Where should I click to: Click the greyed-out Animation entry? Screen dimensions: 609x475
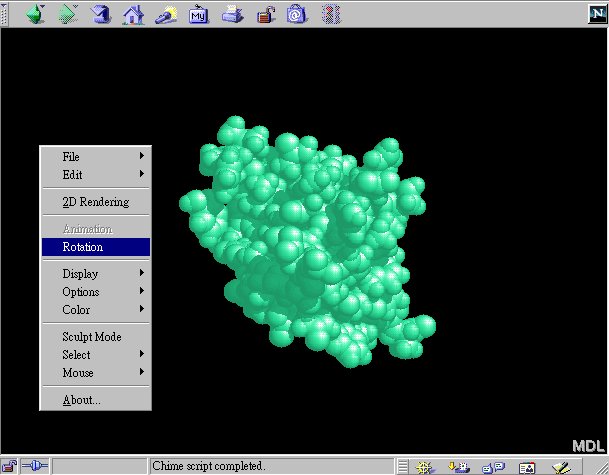tap(96, 229)
